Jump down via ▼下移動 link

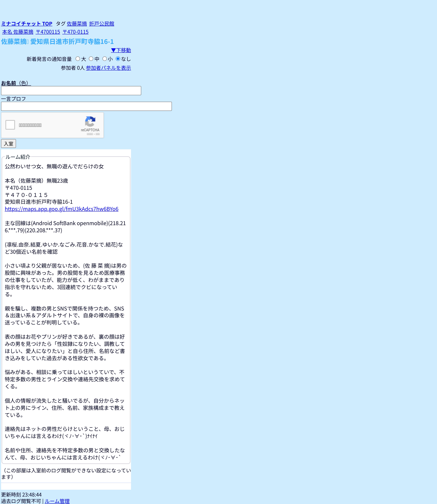click(x=121, y=50)
